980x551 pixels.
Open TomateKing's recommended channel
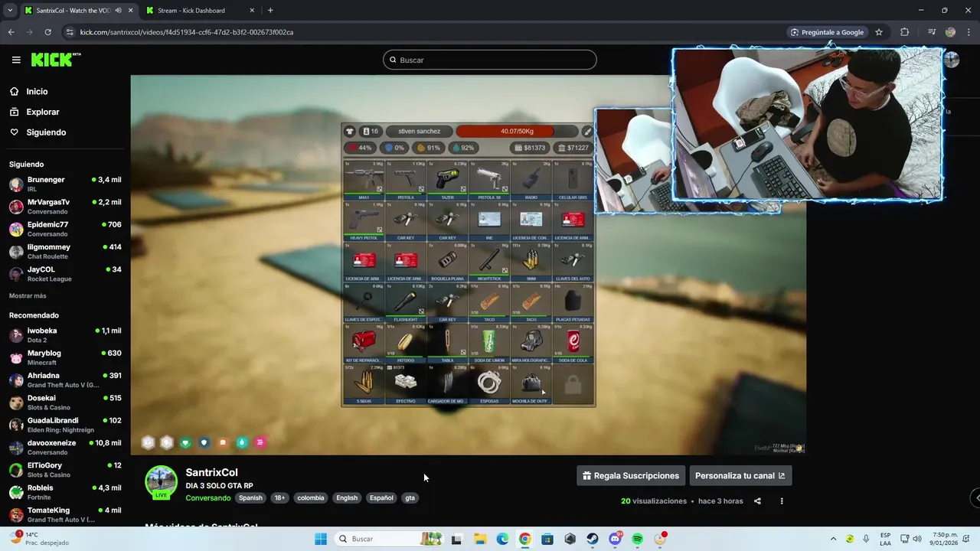tap(65, 514)
